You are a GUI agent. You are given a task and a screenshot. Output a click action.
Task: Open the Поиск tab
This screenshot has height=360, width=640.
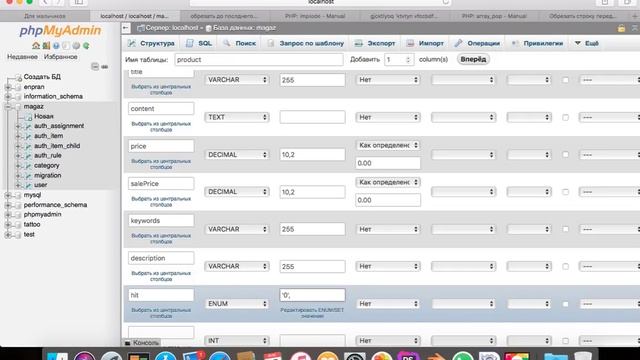240,43
